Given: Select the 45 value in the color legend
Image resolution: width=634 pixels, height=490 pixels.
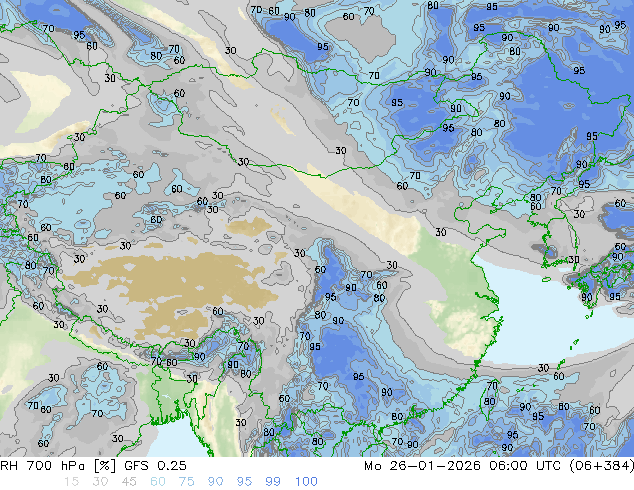Looking at the screenshot, I should [129, 482].
